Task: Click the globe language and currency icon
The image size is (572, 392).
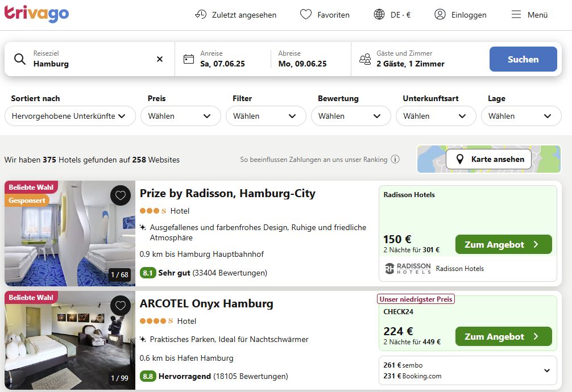Action: click(379, 15)
